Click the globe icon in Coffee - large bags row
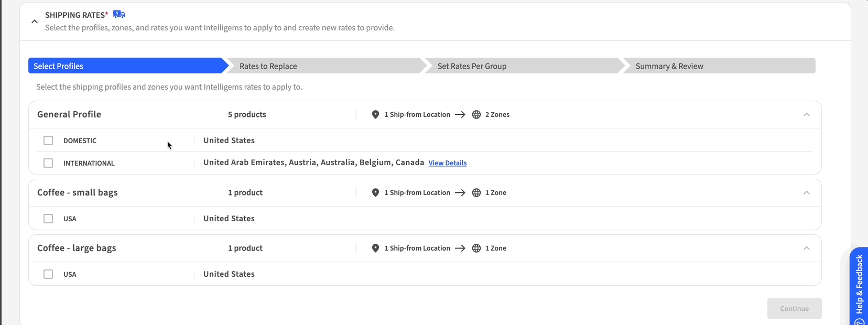This screenshot has height=325, width=868. 476,248
